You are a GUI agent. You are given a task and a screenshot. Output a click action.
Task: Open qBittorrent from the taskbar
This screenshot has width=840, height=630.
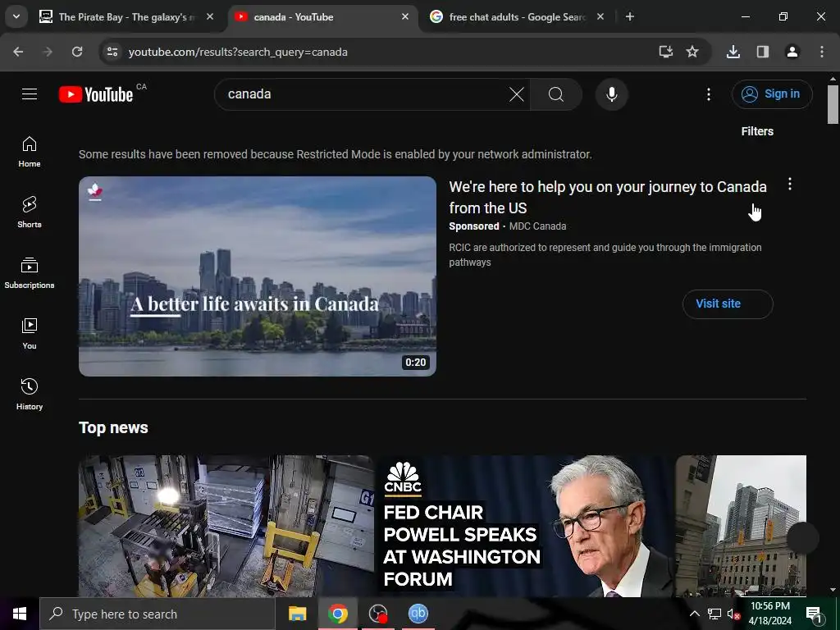pos(418,614)
